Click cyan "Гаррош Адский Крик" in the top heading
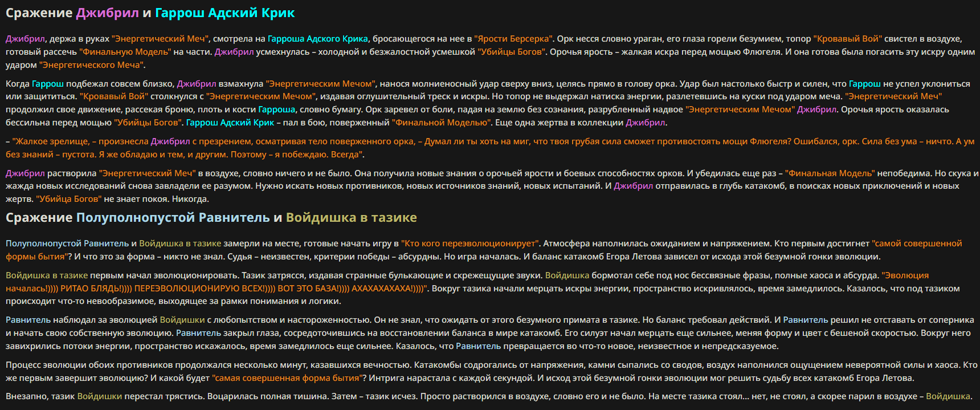The width and height of the screenshot is (980, 410). tap(225, 13)
